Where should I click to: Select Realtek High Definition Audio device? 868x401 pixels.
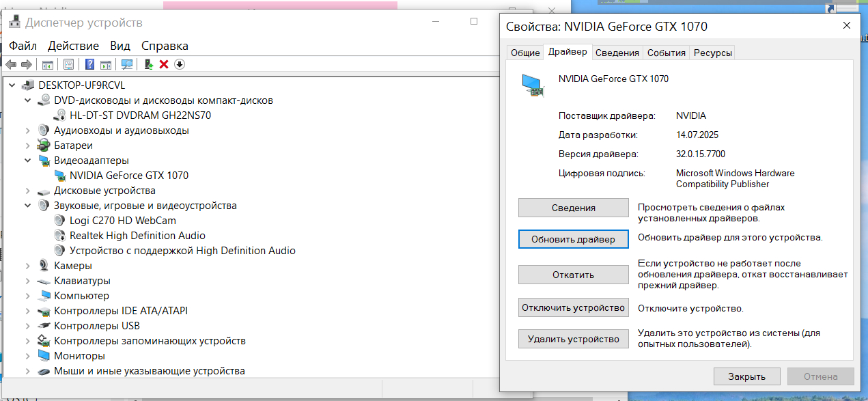[x=137, y=236]
